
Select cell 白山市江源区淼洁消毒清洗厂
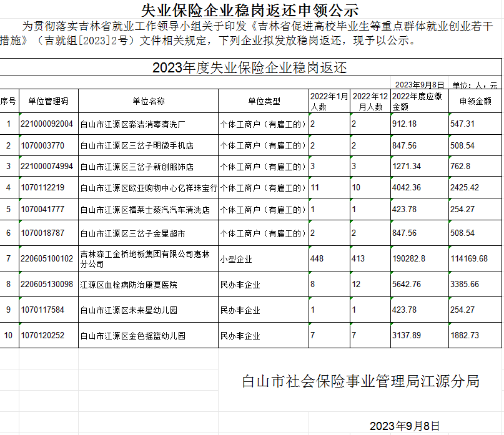pyautogui.click(x=148, y=124)
